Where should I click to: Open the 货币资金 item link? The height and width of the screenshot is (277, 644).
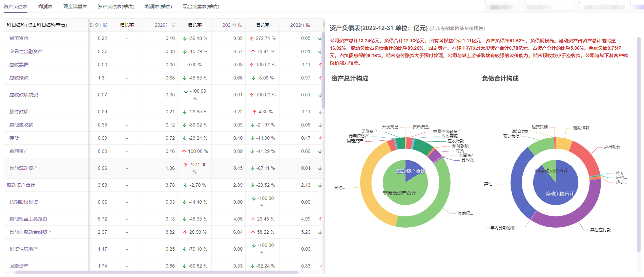point(19,38)
